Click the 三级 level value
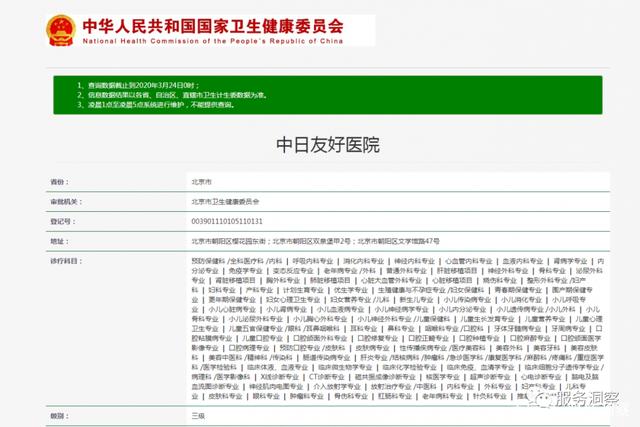This screenshot has width=640, height=427. pyautogui.click(x=197, y=415)
